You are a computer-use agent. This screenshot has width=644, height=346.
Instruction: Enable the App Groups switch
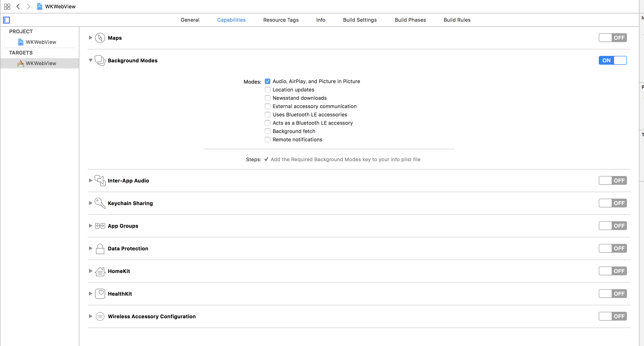pos(612,226)
